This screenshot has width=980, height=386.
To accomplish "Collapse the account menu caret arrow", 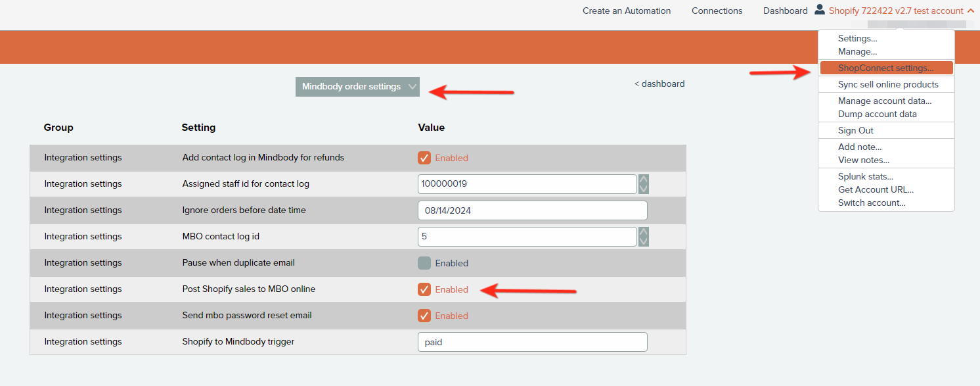I will pos(971,11).
